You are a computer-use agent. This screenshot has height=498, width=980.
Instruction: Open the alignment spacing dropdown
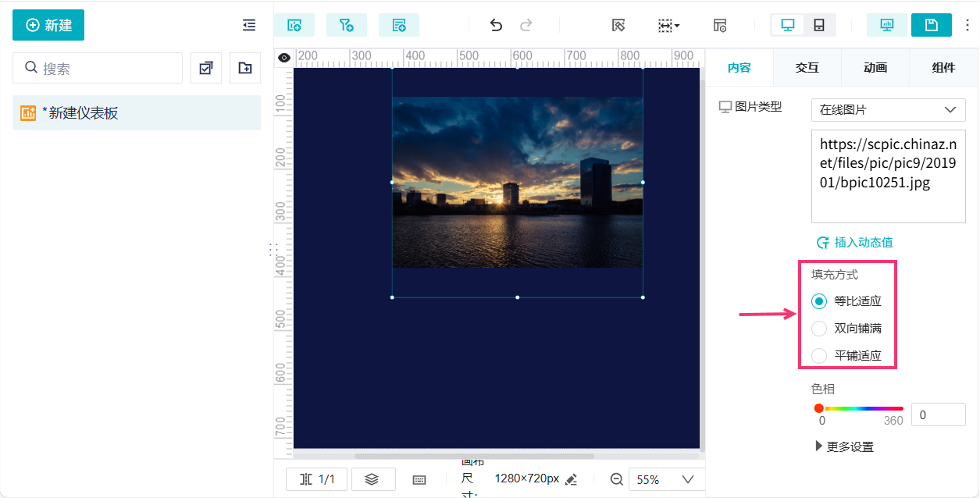pyautogui.click(x=668, y=25)
